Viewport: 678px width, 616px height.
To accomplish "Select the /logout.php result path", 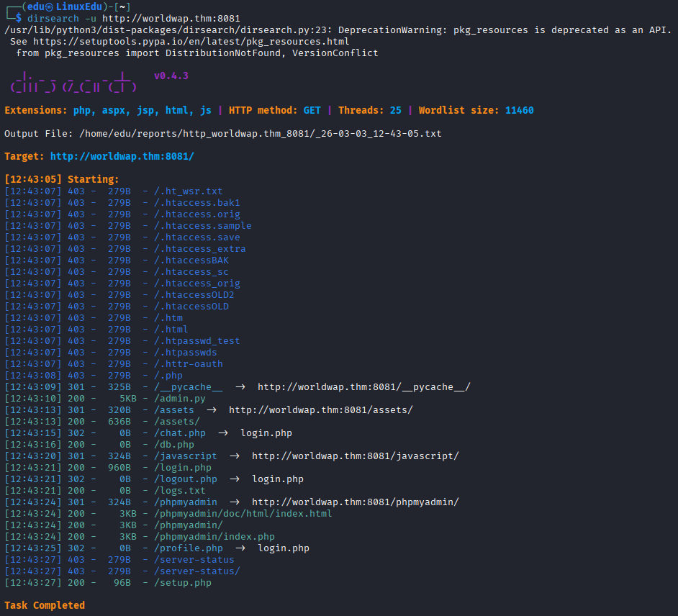I will point(186,479).
